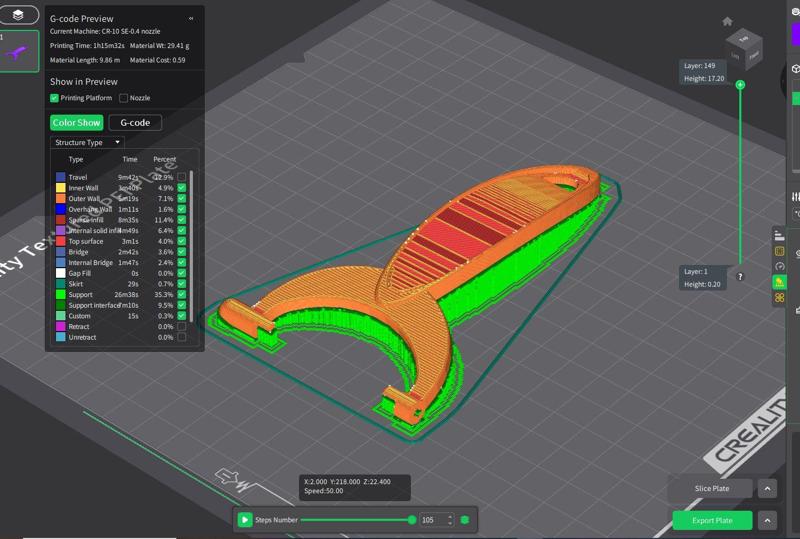Viewport: 800px width, 539px height.
Task: Hide the Support structure type
Action: (181, 294)
